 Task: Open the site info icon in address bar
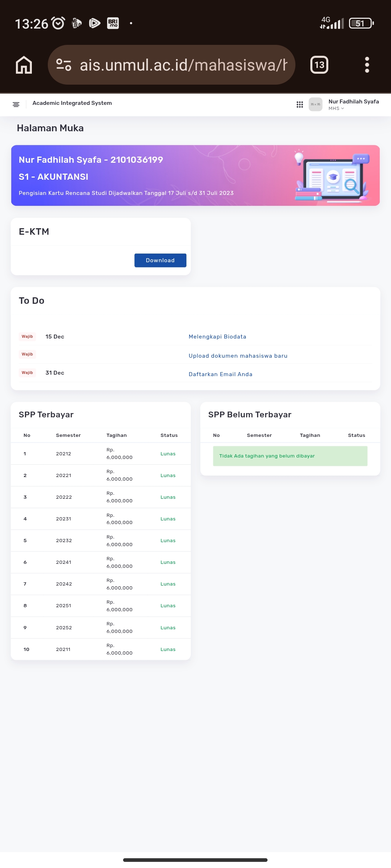point(64,65)
